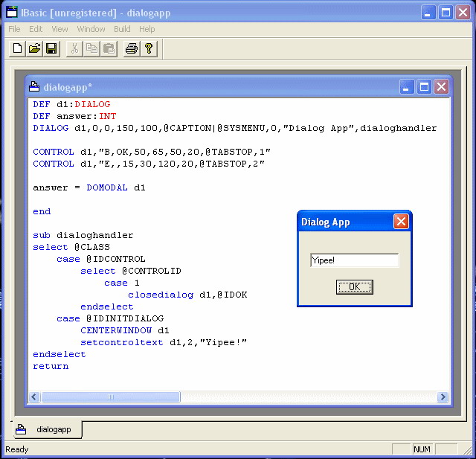Open a file with the folder icon
Viewport: 476px width, 459px height.
(x=34, y=48)
